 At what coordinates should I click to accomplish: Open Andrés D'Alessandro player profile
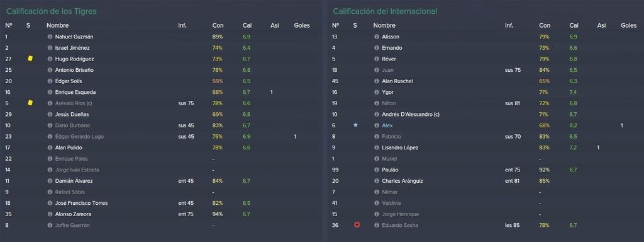410,114
